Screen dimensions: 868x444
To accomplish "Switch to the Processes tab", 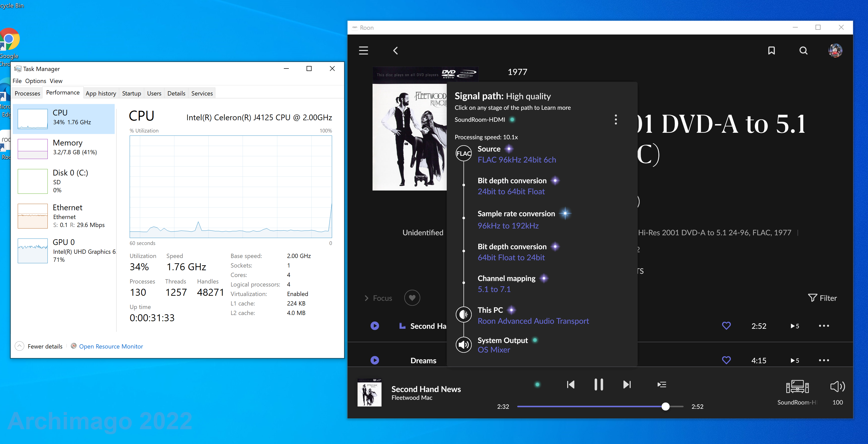I will [27, 93].
